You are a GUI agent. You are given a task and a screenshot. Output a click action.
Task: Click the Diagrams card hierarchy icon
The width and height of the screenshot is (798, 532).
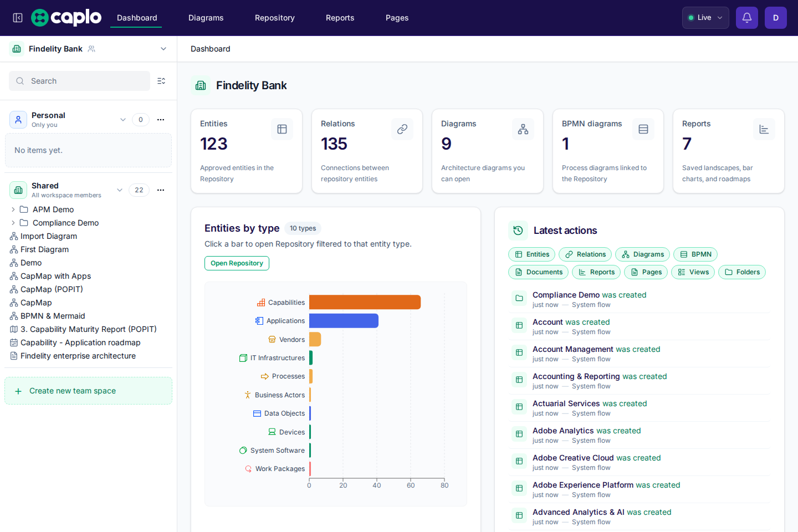523,129
